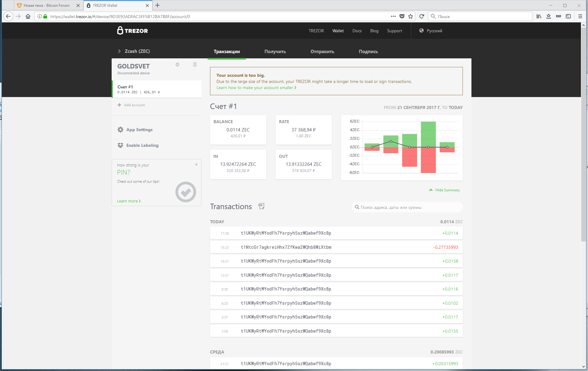Open device settings gear next to GOLDSVET
588x371 pixels.
pos(177,64)
